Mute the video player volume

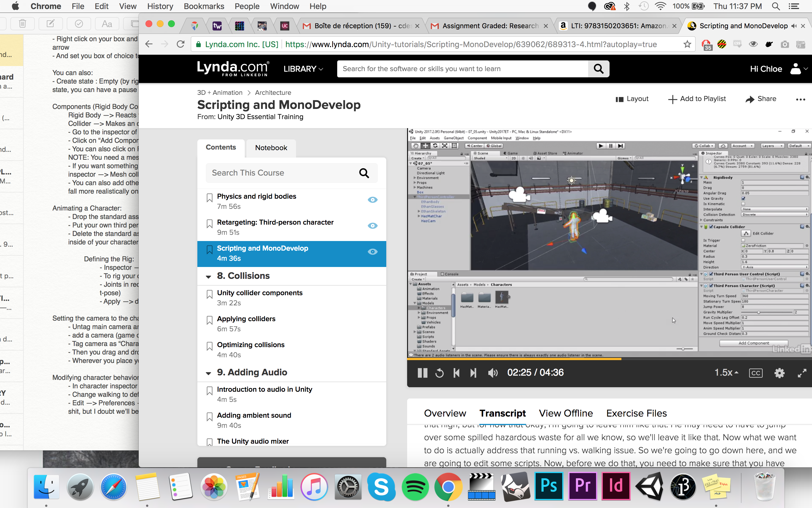coord(493,373)
